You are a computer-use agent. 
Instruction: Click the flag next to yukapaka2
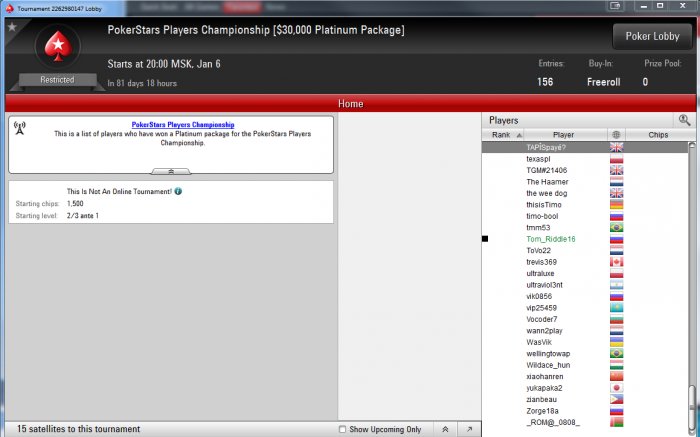click(x=617, y=388)
